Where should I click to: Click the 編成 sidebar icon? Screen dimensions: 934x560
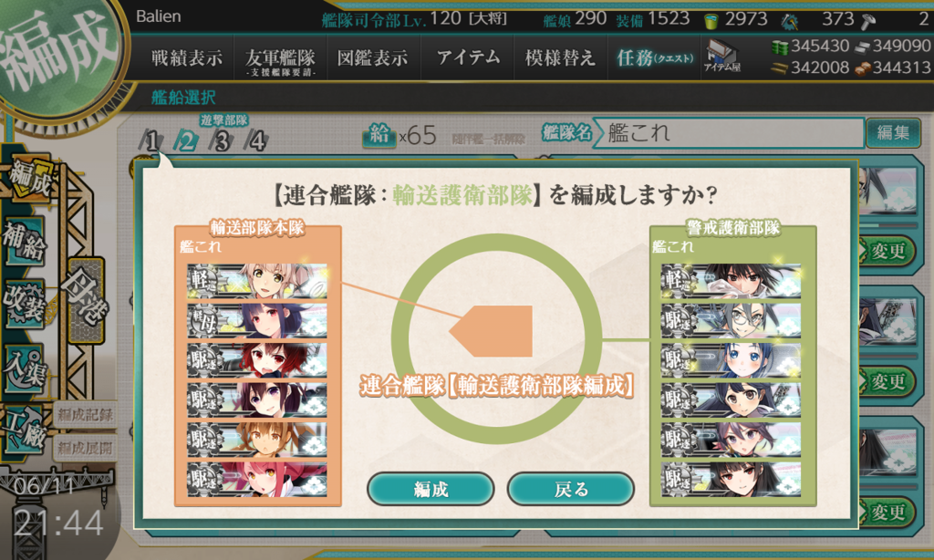pyautogui.click(x=30, y=180)
